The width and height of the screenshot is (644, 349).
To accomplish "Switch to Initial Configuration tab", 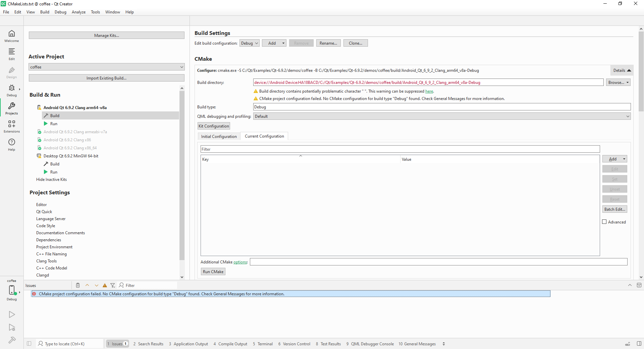I will click(219, 137).
